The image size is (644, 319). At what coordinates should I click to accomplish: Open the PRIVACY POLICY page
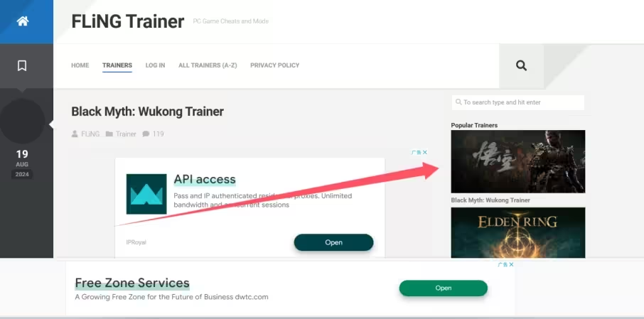pyautogui.click(x=275, y=65)
